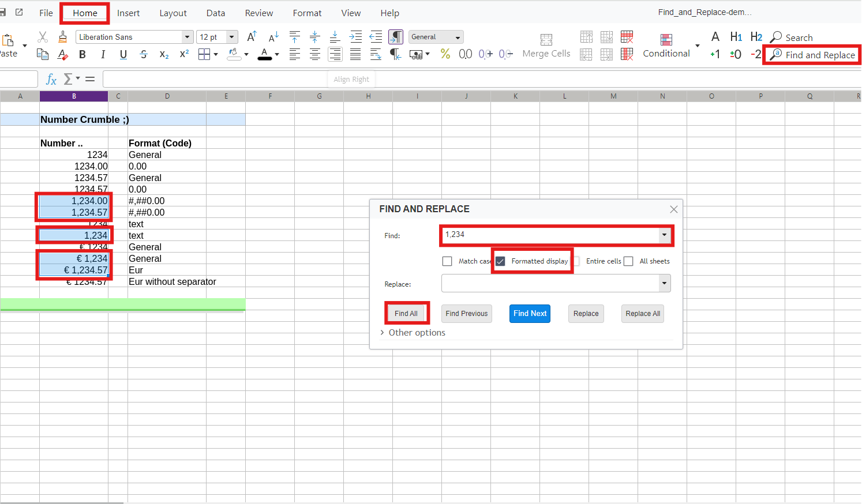Check the All sheets checkbox
The image size is (862, 504).
pos(628,261)
